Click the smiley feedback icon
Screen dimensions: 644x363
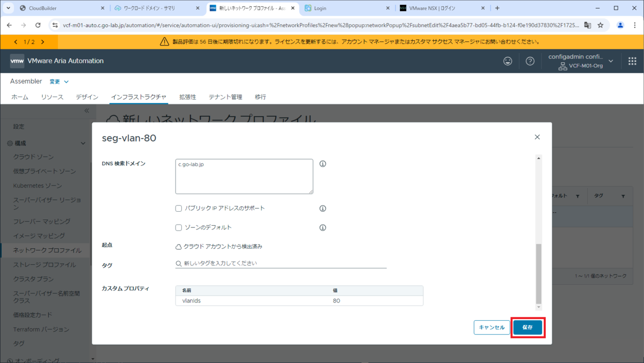pyautogui.click(x=508, y=61)
